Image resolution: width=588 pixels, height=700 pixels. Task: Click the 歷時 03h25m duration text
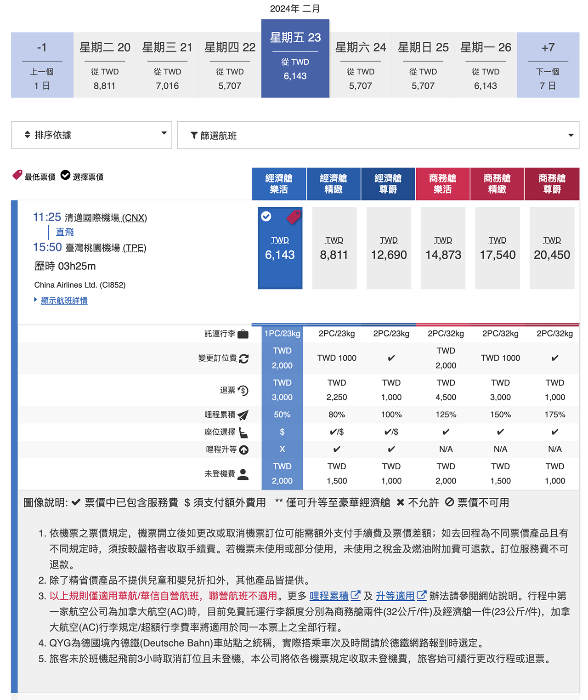pos(65,266)
